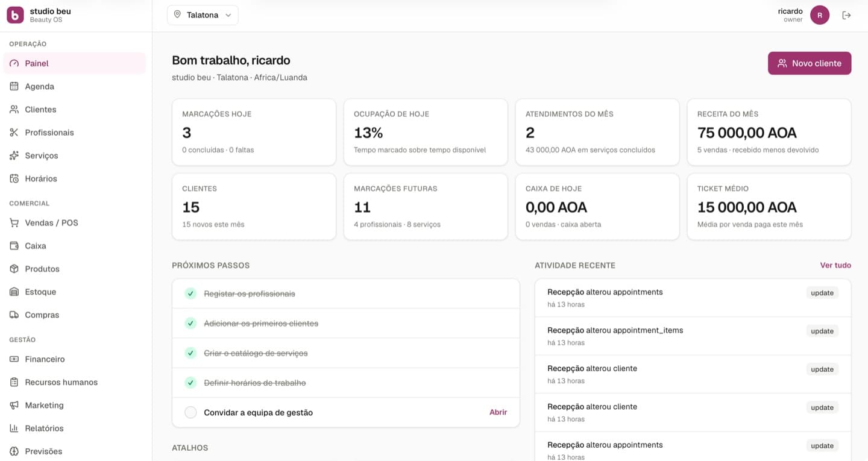Viewport: 868px width, 461px height.
Task: Click the ricardo user avatar
Action: pyautogui.click(x=820, y=15)
